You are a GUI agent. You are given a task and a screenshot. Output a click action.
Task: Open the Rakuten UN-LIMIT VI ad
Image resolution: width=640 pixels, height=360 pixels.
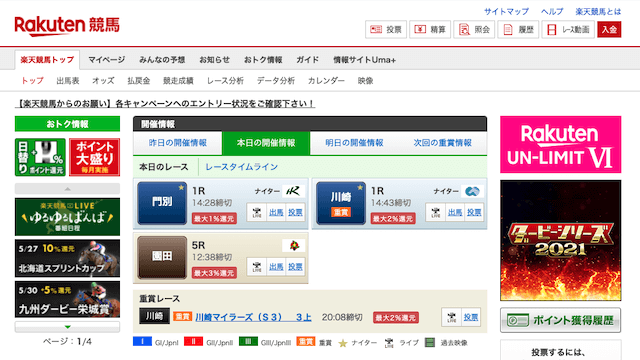[560, 144]
